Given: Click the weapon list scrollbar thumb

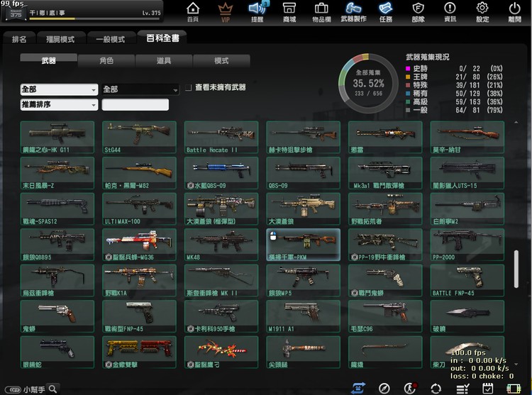Looking at the screenshot, I should point(516,269).
